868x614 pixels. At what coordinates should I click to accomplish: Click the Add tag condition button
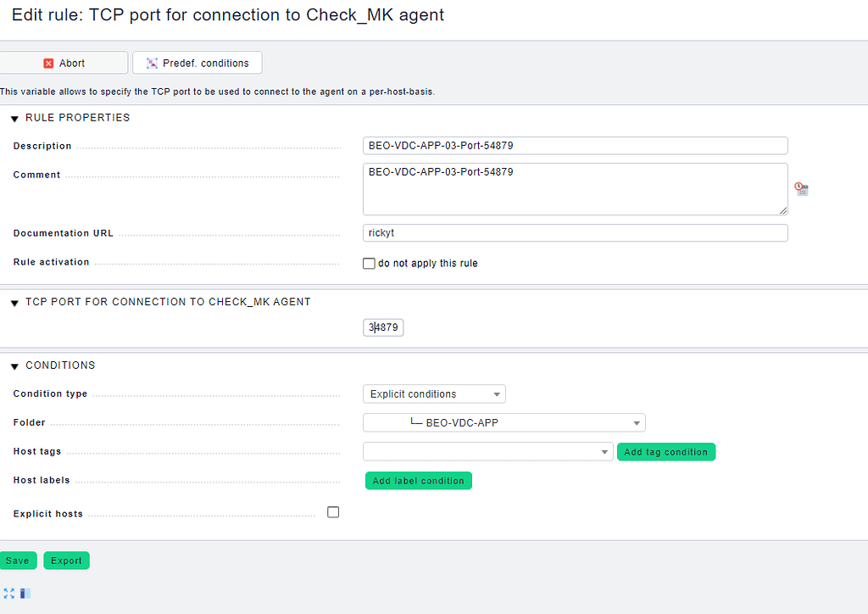point(666,452)
